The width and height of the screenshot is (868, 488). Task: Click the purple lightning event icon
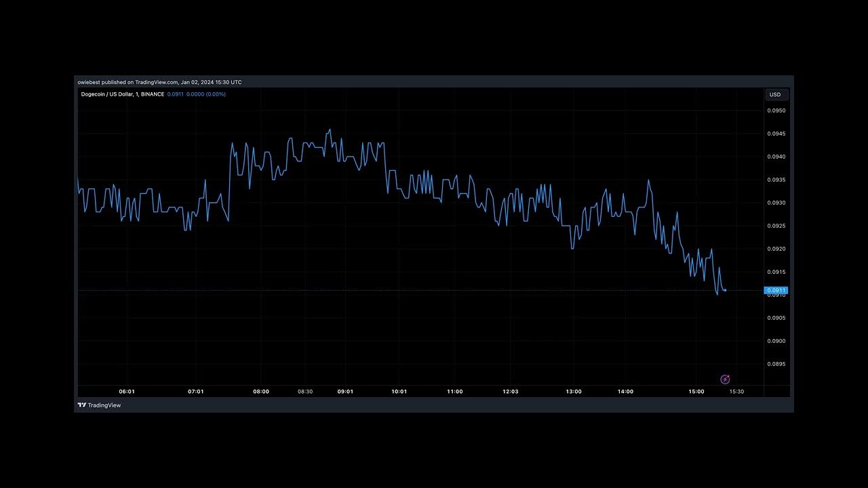[725, 380]
